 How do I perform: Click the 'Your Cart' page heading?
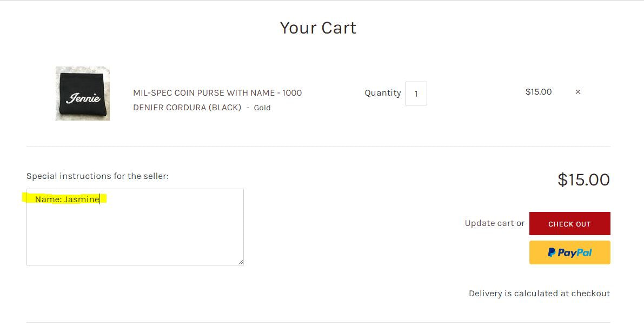point(318,28)
